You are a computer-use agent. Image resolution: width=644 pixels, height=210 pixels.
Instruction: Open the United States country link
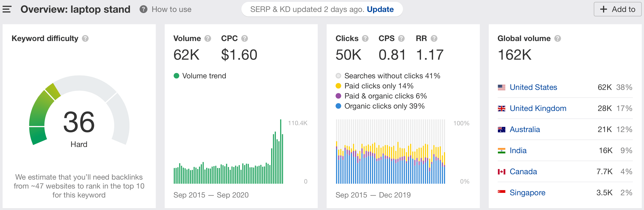tap(533, 87)
